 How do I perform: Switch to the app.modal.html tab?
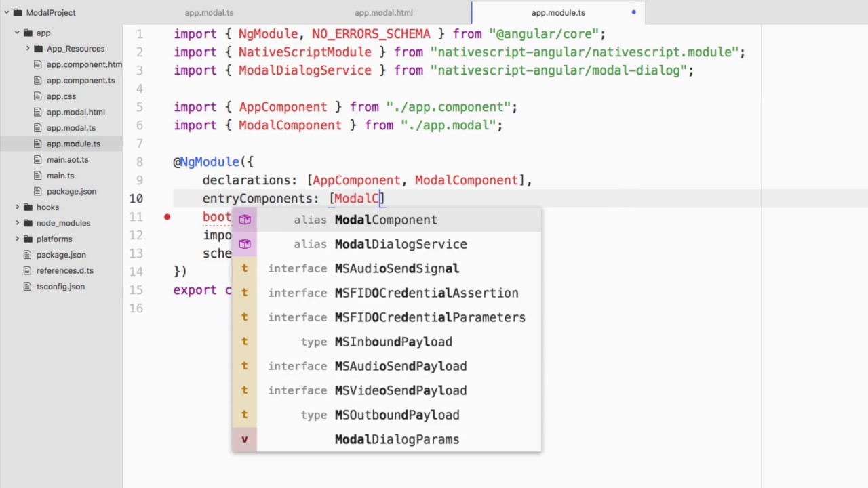(383, 12)
